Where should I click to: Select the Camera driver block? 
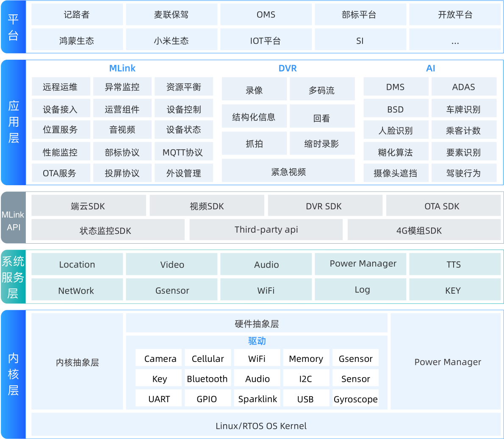[x=158, y=358]
